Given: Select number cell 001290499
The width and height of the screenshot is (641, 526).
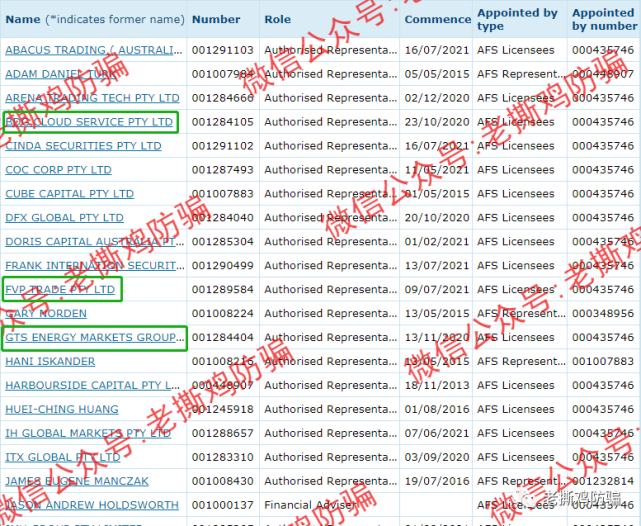Looking at the screenshot, I should coord(223,266).
